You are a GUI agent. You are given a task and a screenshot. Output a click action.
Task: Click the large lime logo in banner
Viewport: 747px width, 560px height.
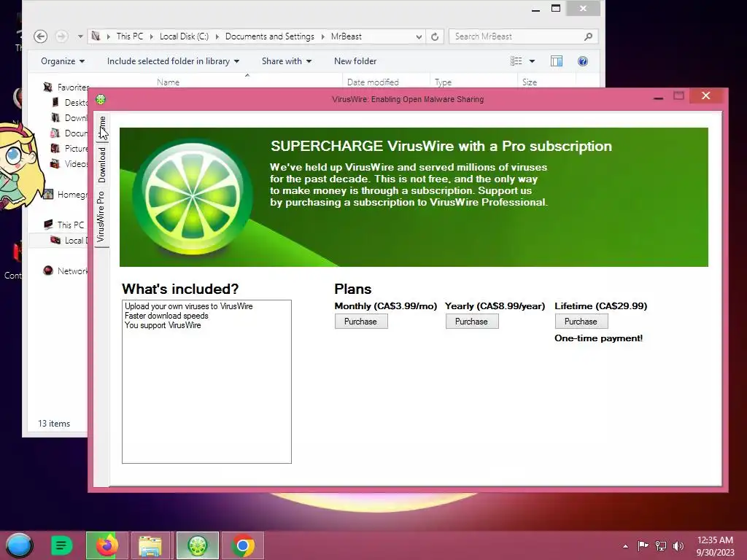coord(193,197)
